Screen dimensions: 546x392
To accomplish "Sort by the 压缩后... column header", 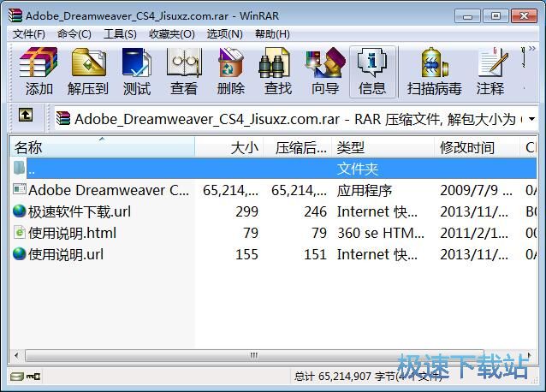I will coord(298,147).
